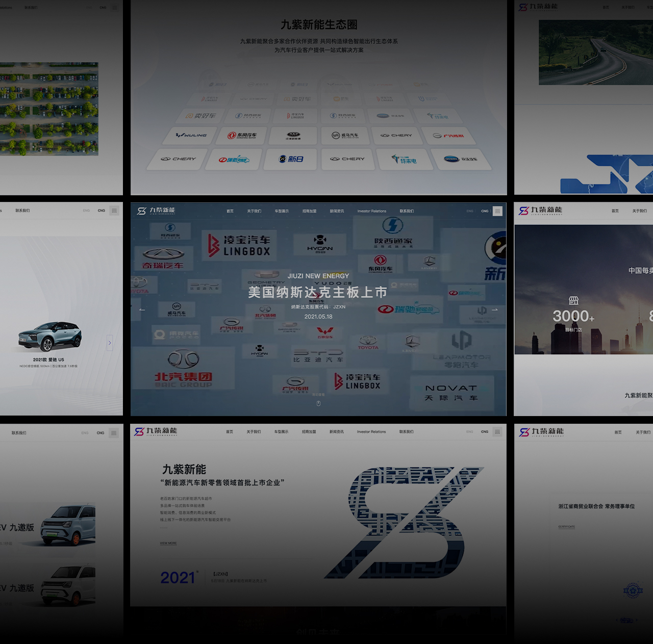653x644 pixels.
Task: Select 首页 in the 3000+ stats panel
Action: 615,211
